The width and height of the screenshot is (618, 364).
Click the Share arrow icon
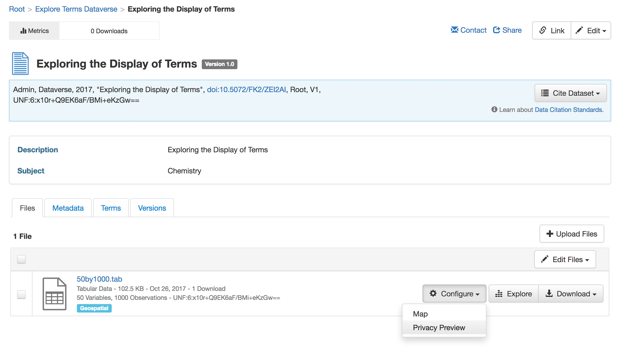[x=497, y=30]
